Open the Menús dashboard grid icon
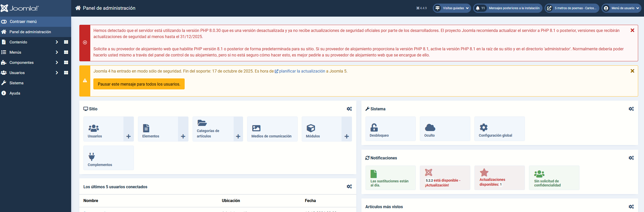Viewport: 644px width, 212px height. click(66, 52)
